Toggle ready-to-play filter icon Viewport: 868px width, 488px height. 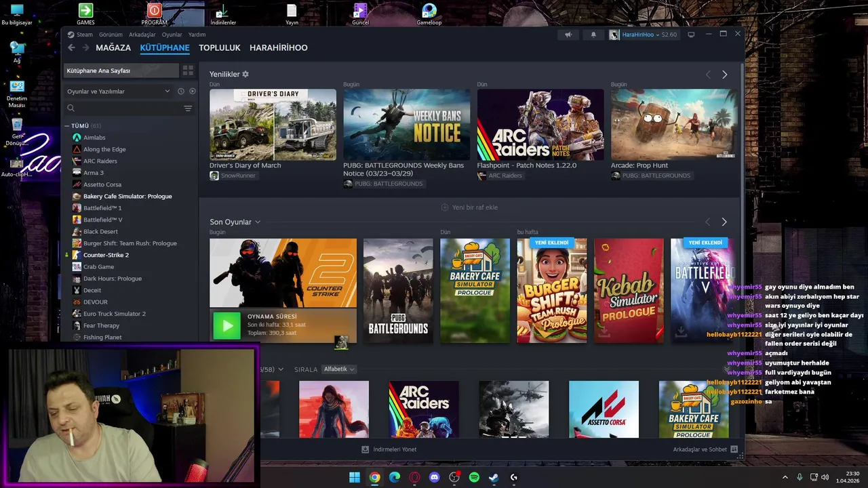pos(193,91)
